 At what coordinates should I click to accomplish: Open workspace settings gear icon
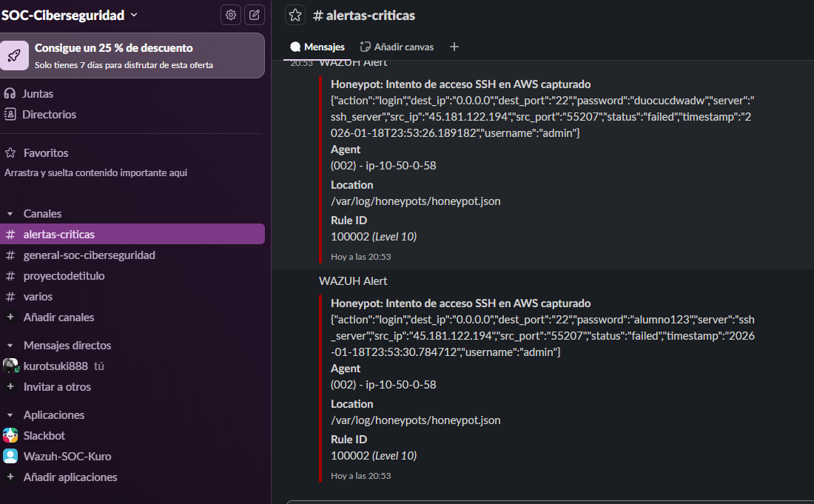click(x=230, y=15)
